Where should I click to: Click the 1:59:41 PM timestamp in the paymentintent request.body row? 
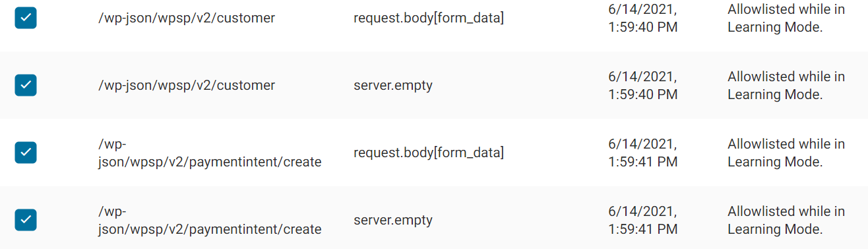point(643,153)
